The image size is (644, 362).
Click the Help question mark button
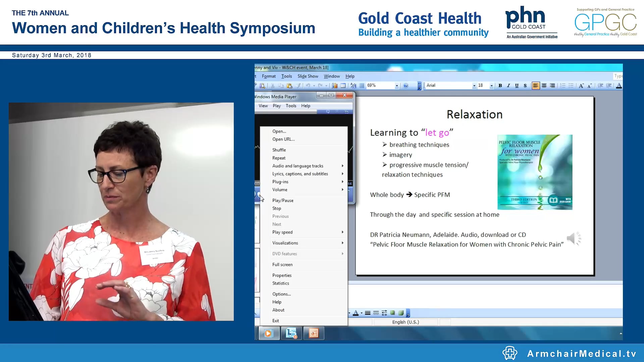click(x=405, y=85)
